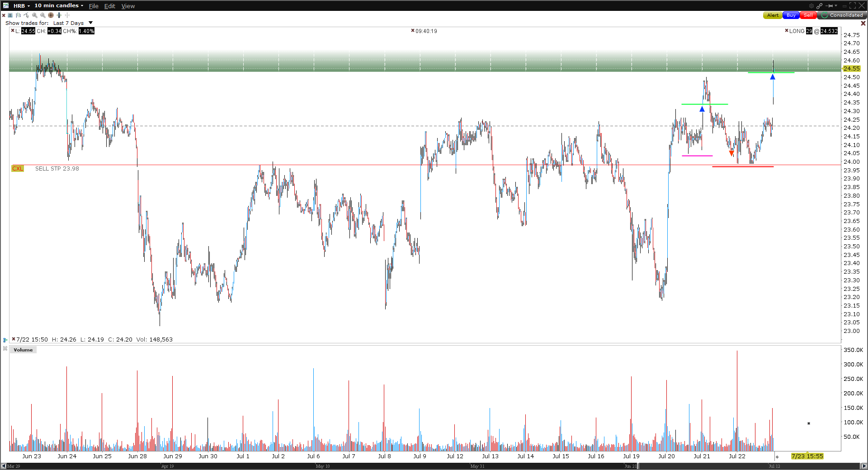The height and width of the screenshot is (470, 868).
Task: Click the red Sell button
Action: tap(808, 15)
